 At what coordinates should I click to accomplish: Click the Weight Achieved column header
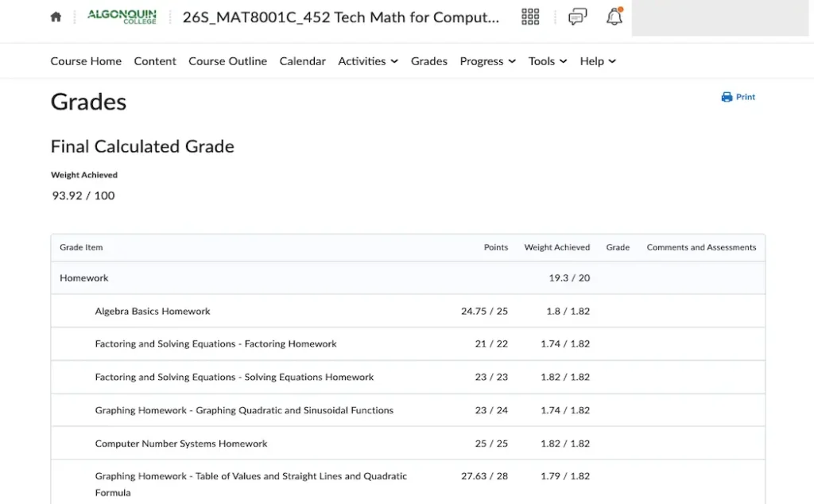pyautogui.click(x=557, y=247)
